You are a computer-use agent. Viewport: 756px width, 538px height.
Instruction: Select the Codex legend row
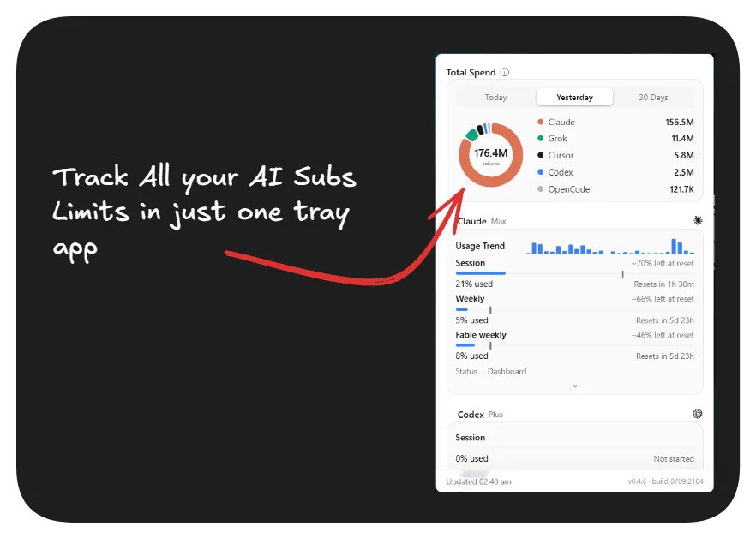[x=615, y=172]
